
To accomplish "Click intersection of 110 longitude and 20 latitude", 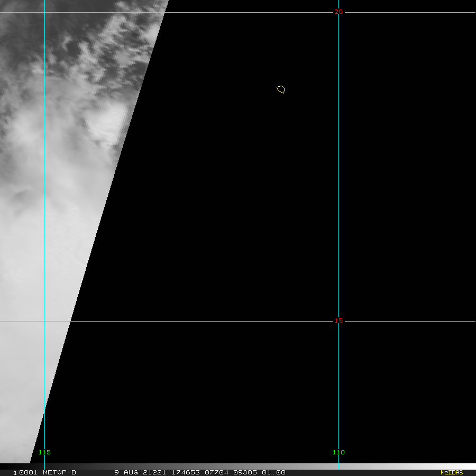I will 338,12.
